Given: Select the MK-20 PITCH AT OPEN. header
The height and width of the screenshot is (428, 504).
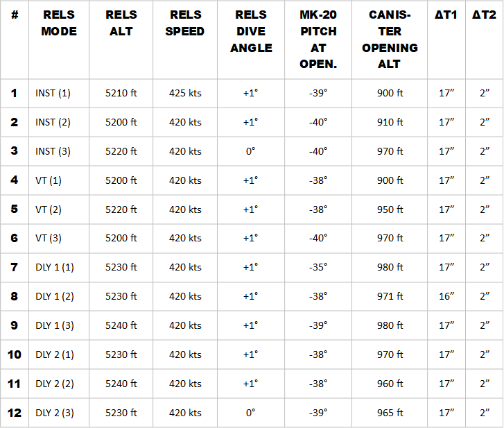Looking at the screenshot, I should 318,40.
